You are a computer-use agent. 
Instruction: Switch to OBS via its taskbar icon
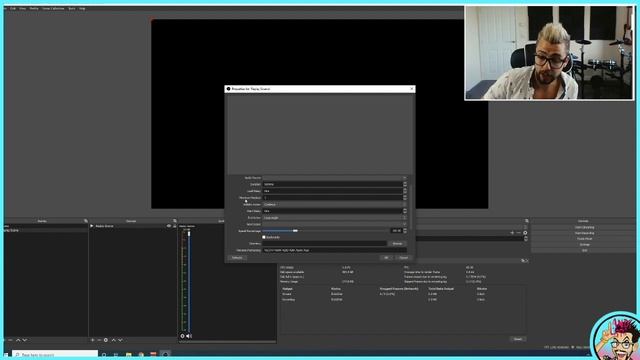165,355
